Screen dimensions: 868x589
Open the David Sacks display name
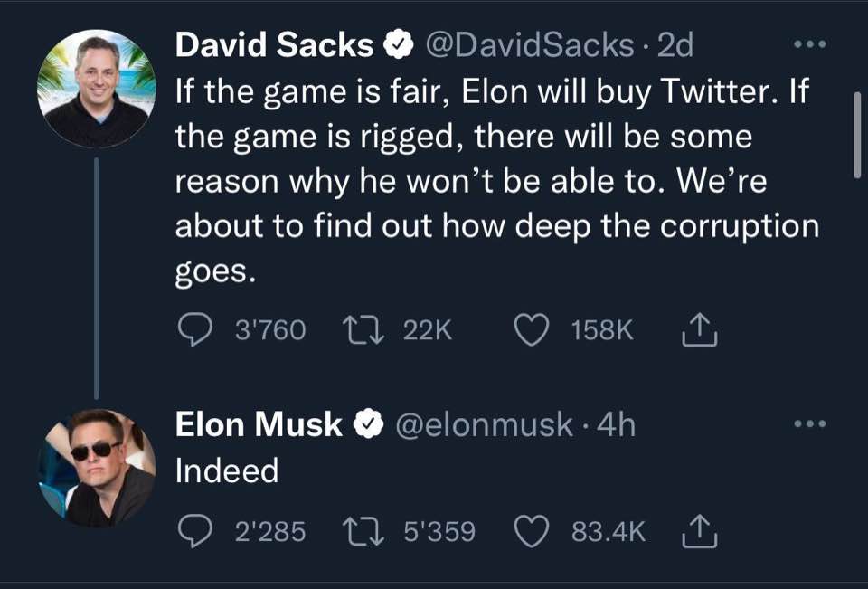[x=273, y=44]
